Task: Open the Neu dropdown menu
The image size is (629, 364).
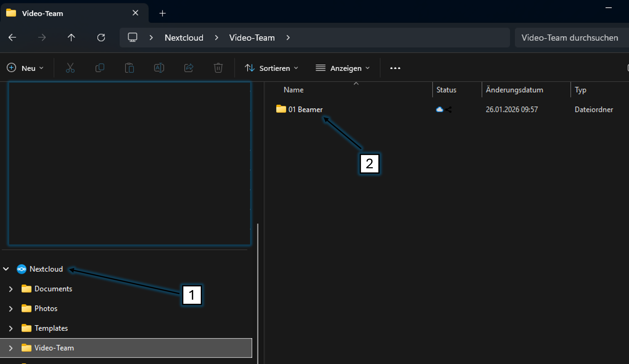Action: tap(25, 68)
